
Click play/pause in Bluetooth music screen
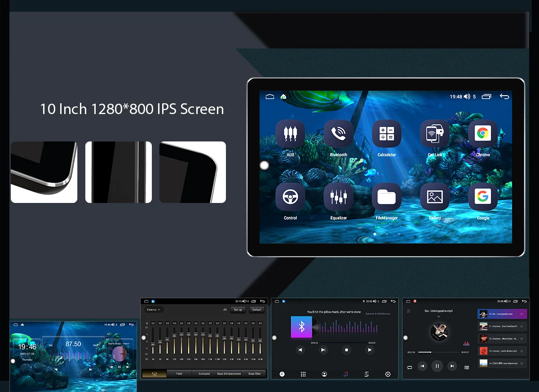click(x=323, y=350)
